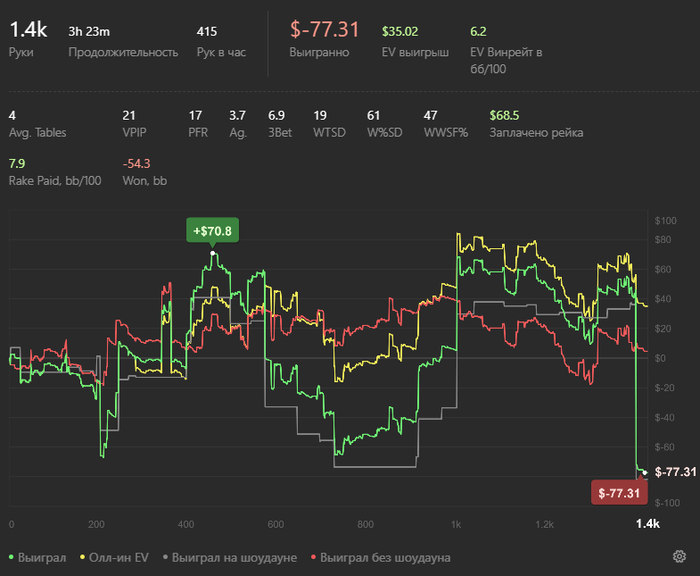The width and height of the screenshot is (700, 576).
Task: Select the VPIP 21 stat
Action: 128,116
